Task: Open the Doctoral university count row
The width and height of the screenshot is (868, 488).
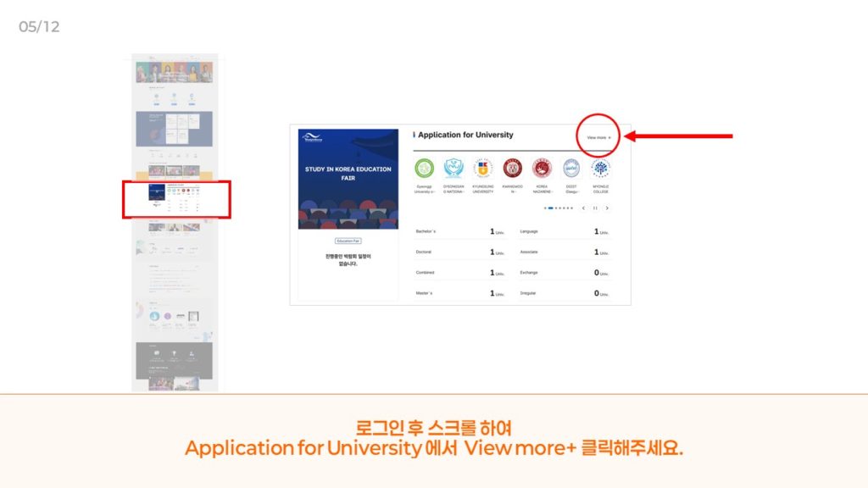Action: tap(460, 252)
